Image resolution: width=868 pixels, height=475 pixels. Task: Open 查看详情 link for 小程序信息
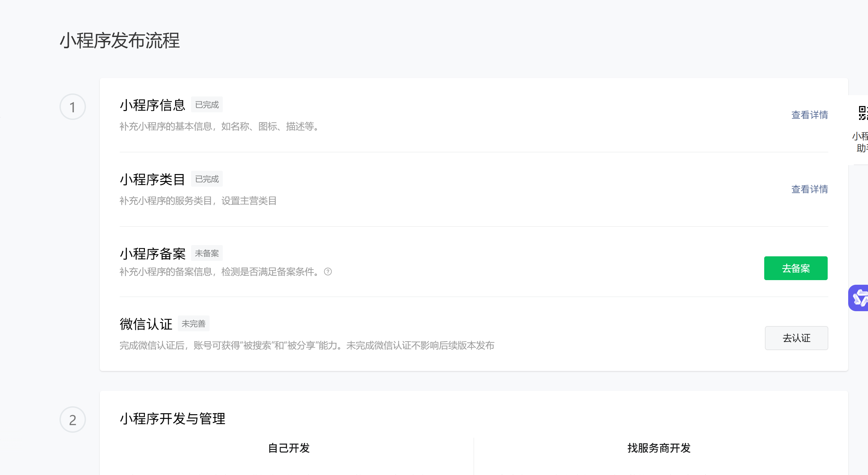click(809, 115)
